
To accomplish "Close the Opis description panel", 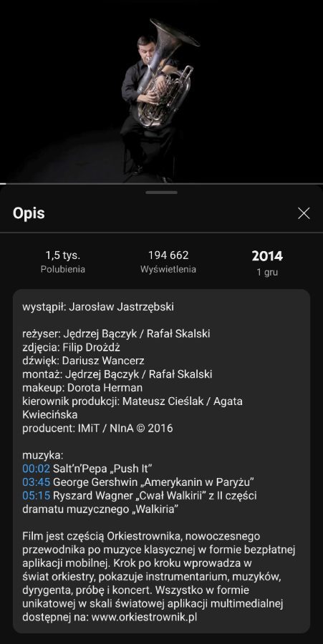I will click(304, 213).
